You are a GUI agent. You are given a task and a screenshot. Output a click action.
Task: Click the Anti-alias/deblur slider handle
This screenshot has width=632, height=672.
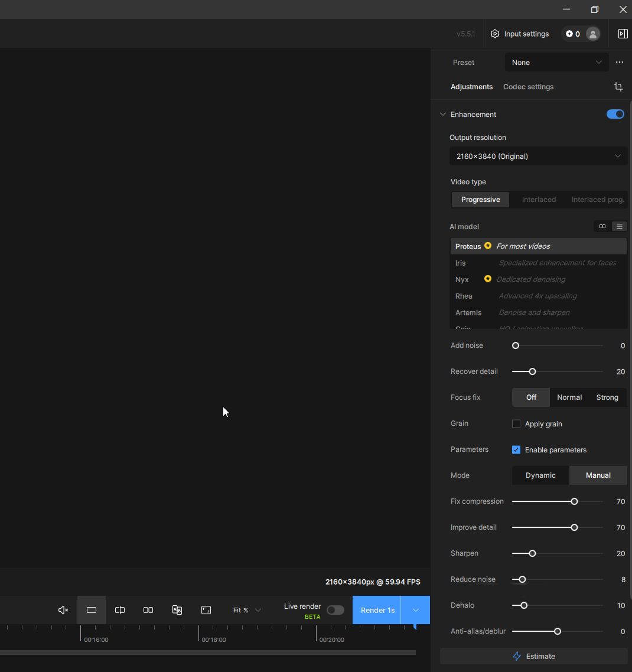pyautogui.click(x=558, y=631)
